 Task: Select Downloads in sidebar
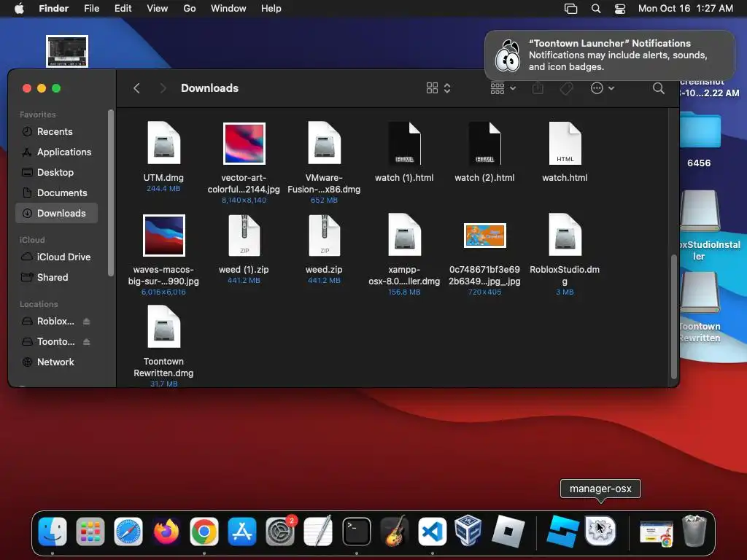tap(56, 214)
